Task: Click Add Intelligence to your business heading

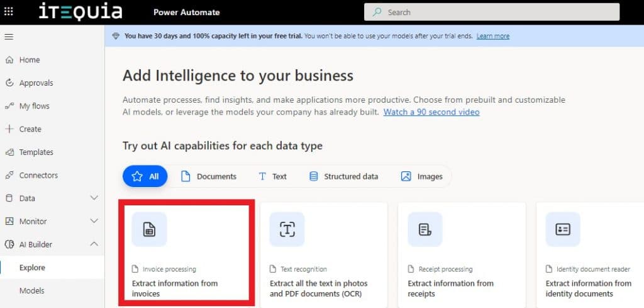Action: pos(238,76)
